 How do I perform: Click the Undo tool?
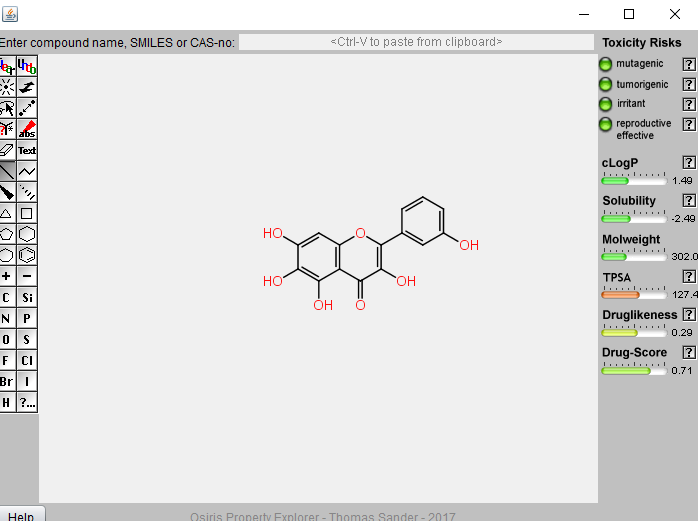(27, 66)
